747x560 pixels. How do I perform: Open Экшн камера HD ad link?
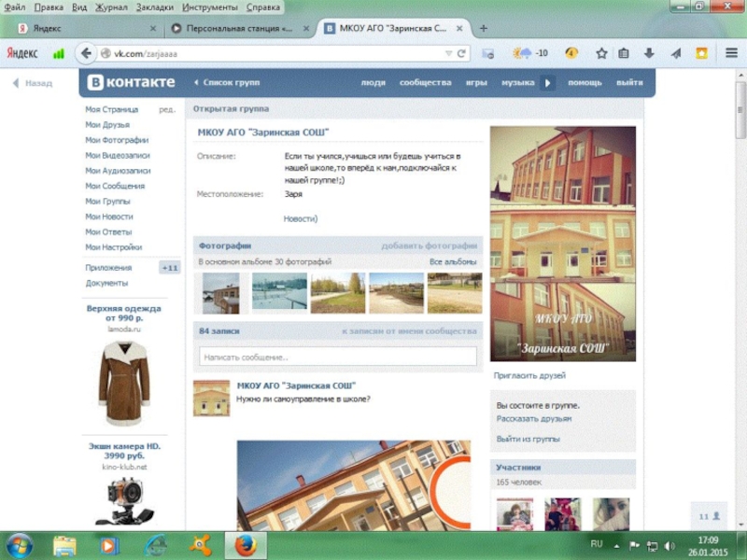pos(124,451)
